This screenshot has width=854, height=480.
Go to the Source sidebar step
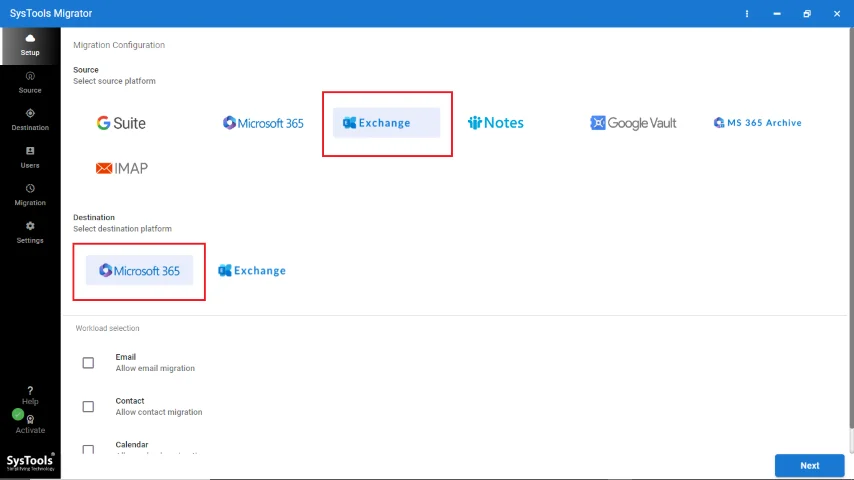coord(30,83)
